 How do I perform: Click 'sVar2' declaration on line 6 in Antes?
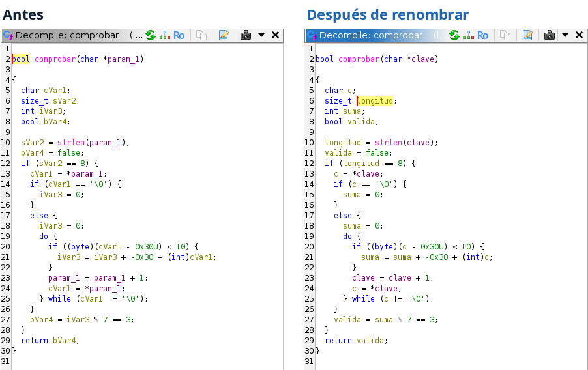[x=64, y=101]
